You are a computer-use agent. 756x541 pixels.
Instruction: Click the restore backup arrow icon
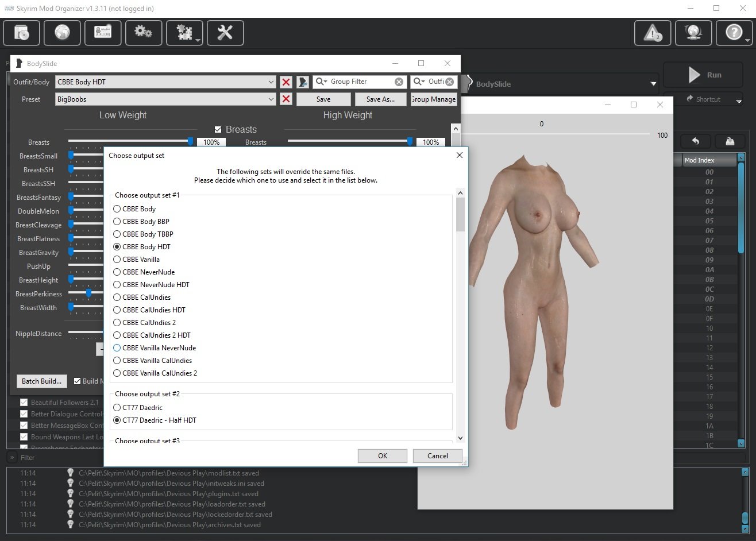pos(695,141)
